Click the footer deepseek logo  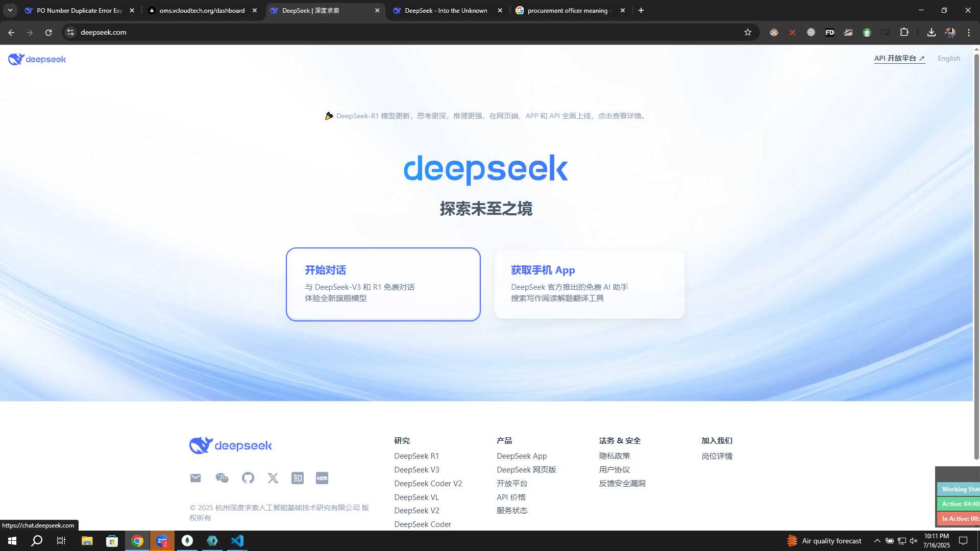231,445
